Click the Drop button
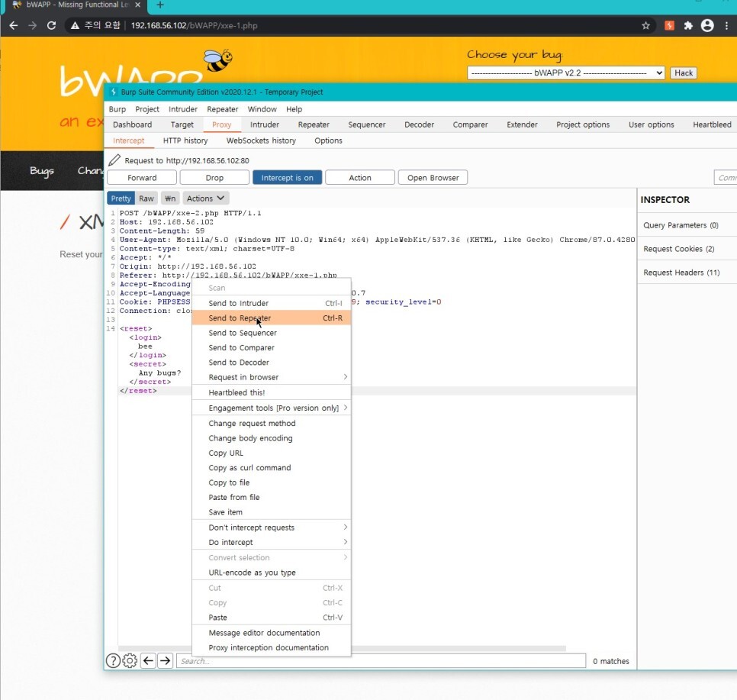 214,178
